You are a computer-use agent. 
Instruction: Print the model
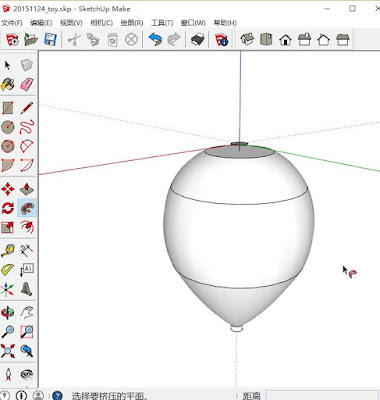tap(198, 40)
